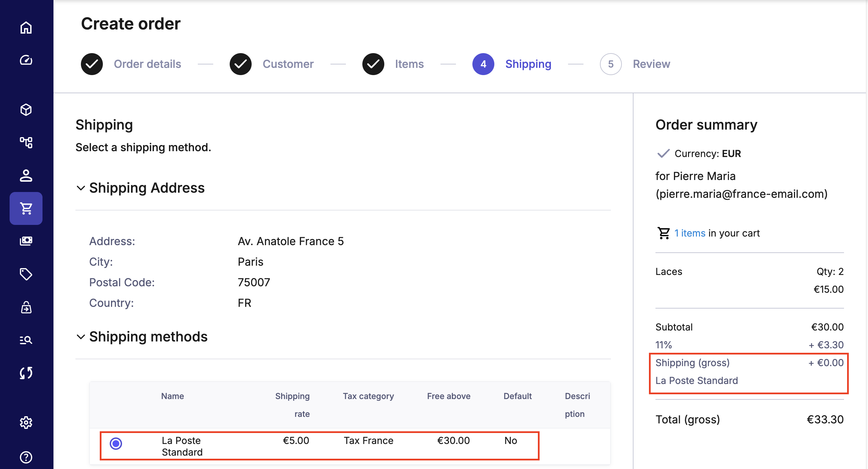
Task: Open the Settings gear icon
Action: point(26,423)
